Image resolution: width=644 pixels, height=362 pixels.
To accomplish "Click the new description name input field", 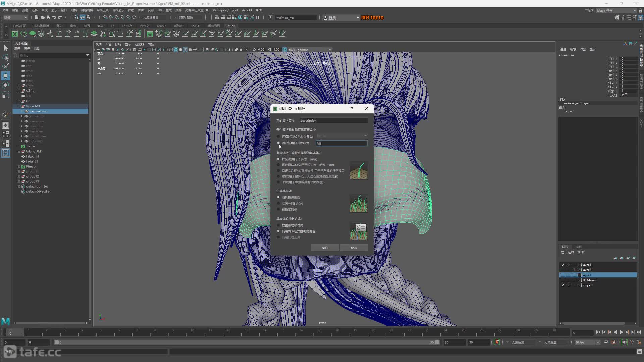I will click(333, 120).
